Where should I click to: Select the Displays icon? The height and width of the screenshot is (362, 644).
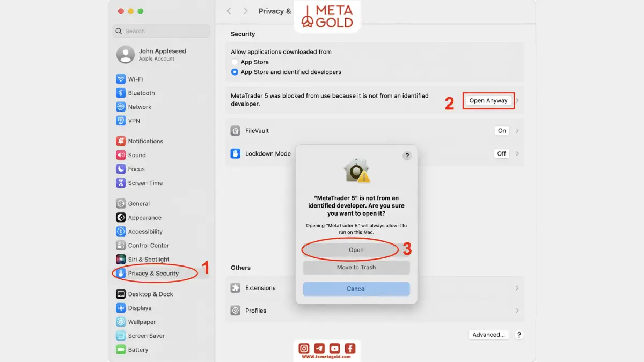click(121, 308)
